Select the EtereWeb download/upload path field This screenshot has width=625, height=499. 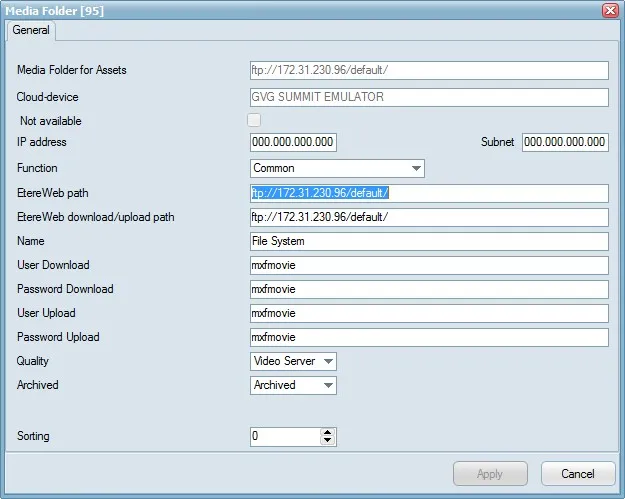click(428, 217)
